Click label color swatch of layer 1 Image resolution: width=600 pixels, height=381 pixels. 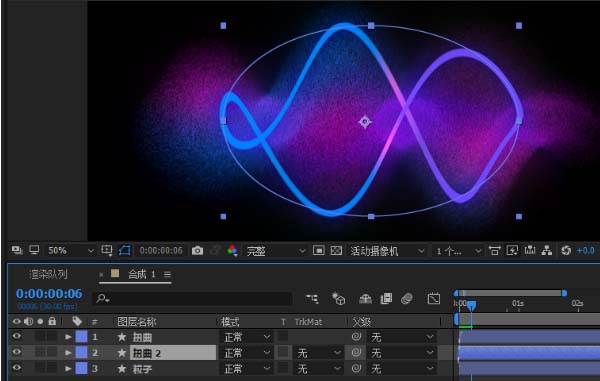(82, 337)
